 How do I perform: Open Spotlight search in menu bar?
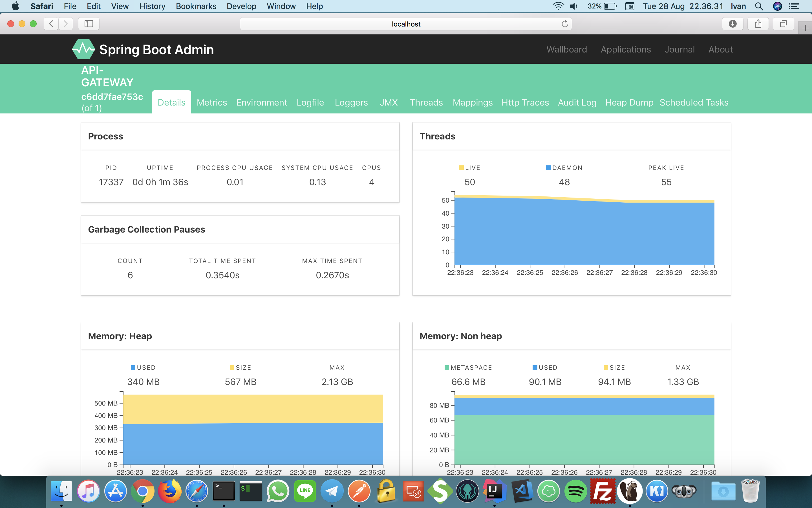tap(759, 6)
